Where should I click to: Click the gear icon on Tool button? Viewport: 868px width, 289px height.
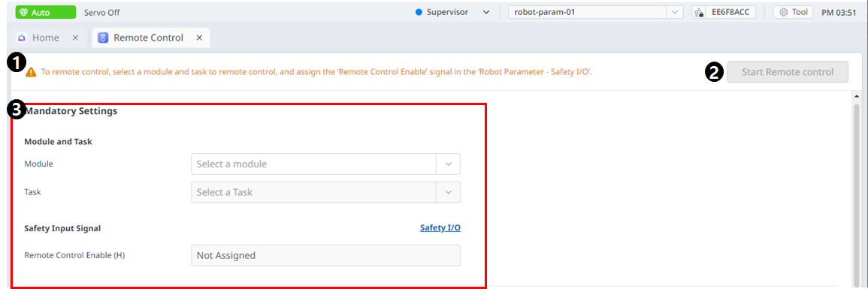[x=783, y=11]
